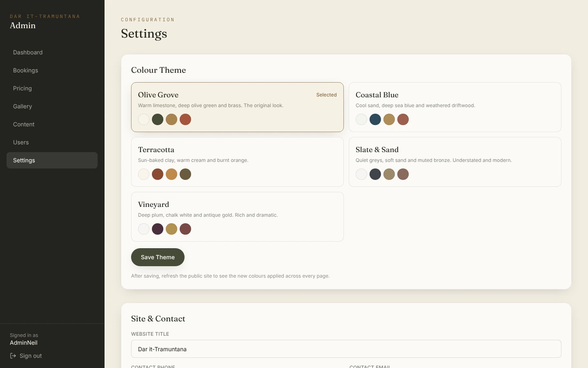Click Terracotta's clay brown swatch
This screenshot has width=588, height=368.
coord(158,174)
